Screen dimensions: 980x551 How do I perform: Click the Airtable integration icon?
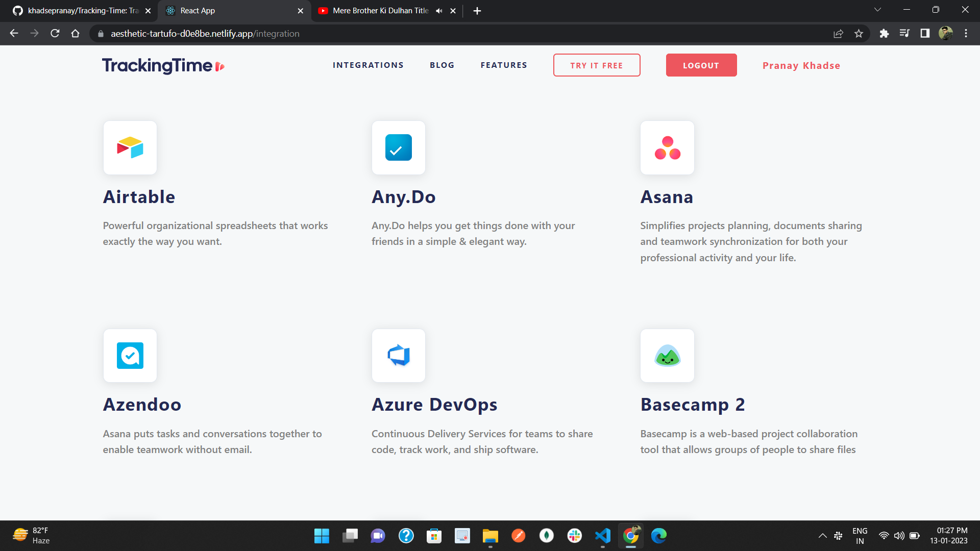pos(130,147)
